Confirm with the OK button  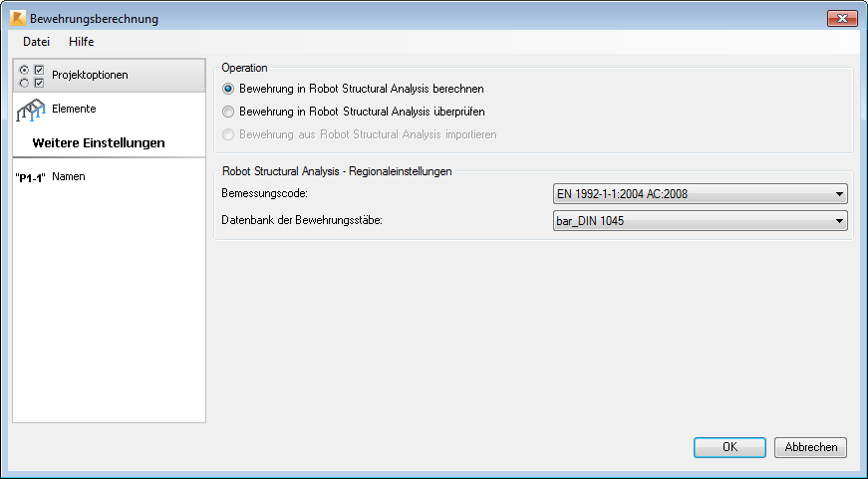click(x=729, y=447)
